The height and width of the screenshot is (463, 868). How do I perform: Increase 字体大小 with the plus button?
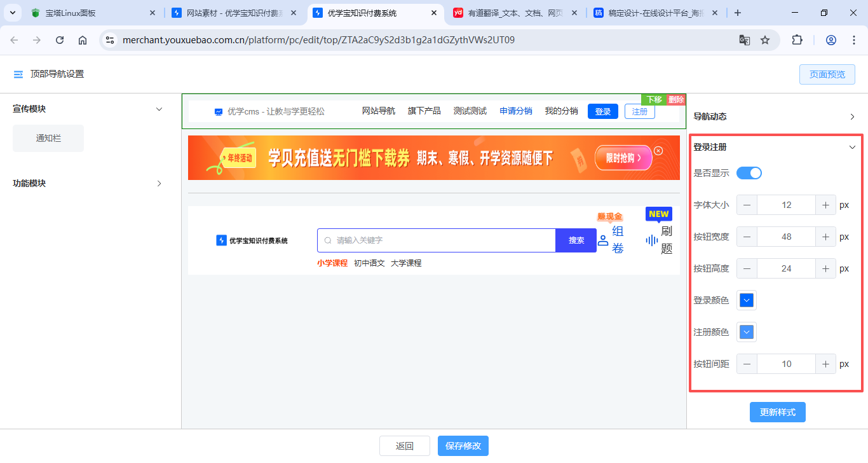(825, 205)
